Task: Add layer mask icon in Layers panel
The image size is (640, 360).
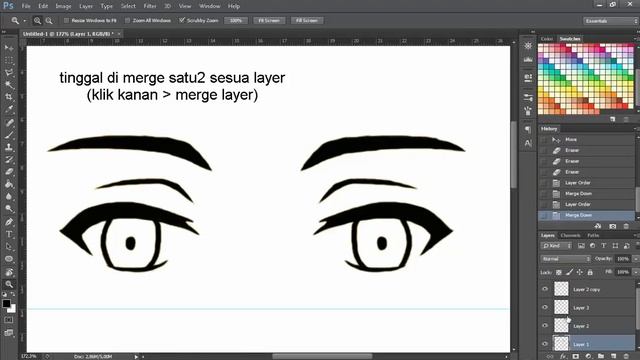Action: [x=576, y=356]
